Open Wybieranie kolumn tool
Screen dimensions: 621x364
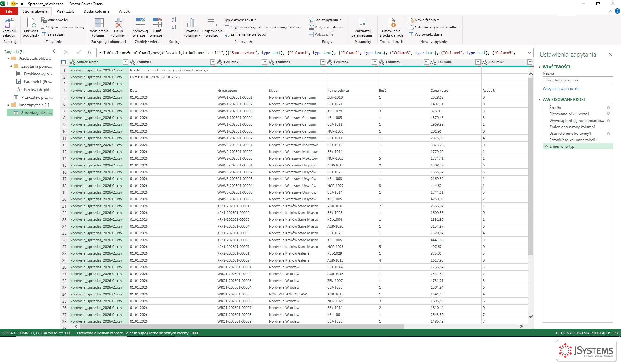coord(99,27)
